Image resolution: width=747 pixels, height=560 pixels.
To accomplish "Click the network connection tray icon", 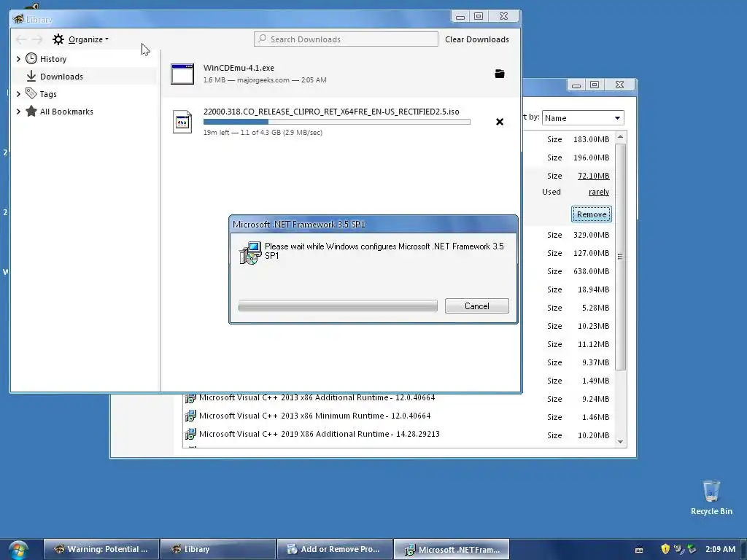I will point(679,549).
